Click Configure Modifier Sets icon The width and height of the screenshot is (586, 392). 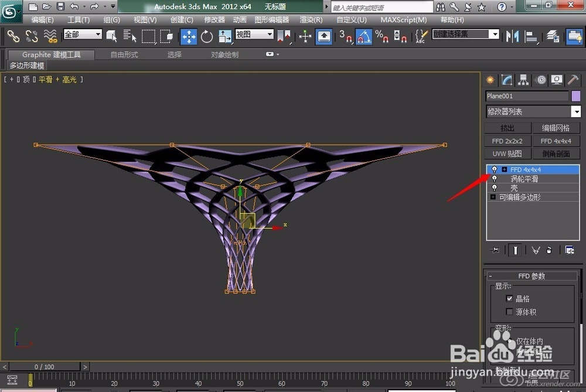coord(570,250)
